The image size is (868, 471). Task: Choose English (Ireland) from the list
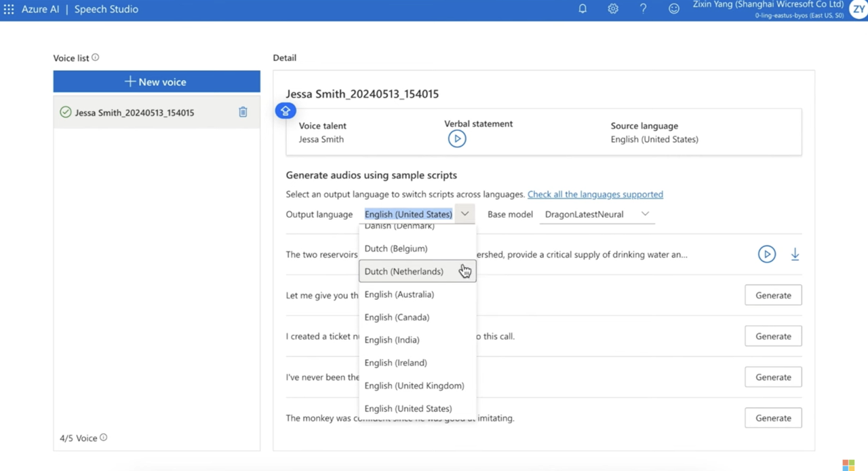418,363
